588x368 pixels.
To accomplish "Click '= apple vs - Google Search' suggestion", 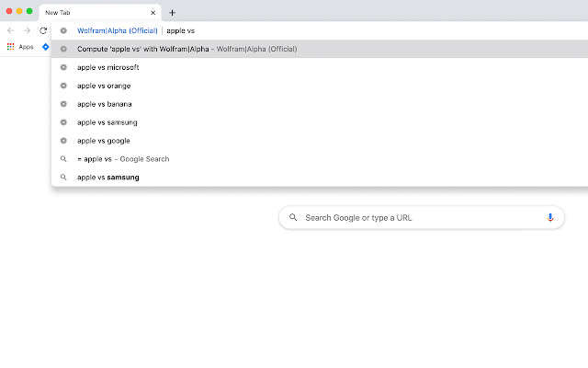I will click(123, 159).
